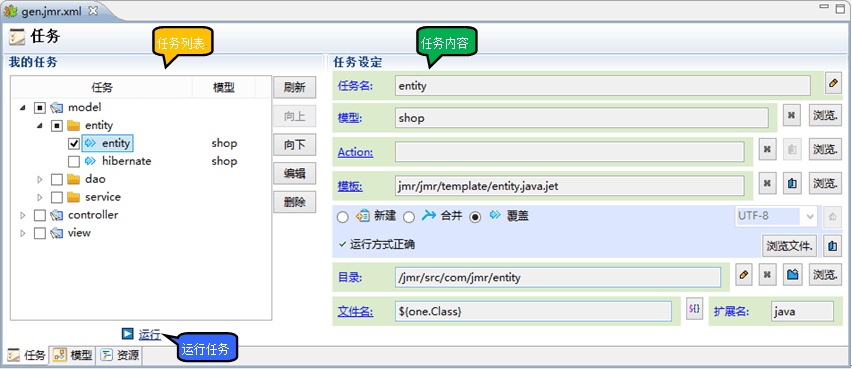This screenshot has height=369, width=852.
Task: Switch to the 任务 bottom tab
Action: (27, 355)
